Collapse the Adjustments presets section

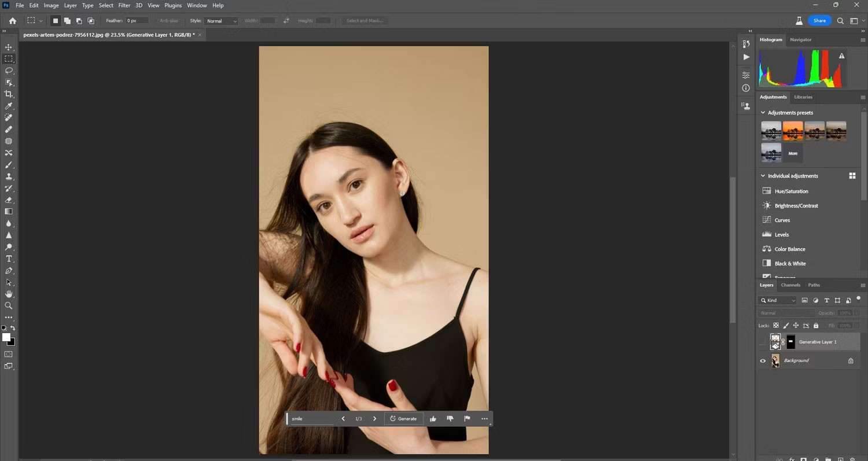tap(763, 113)
